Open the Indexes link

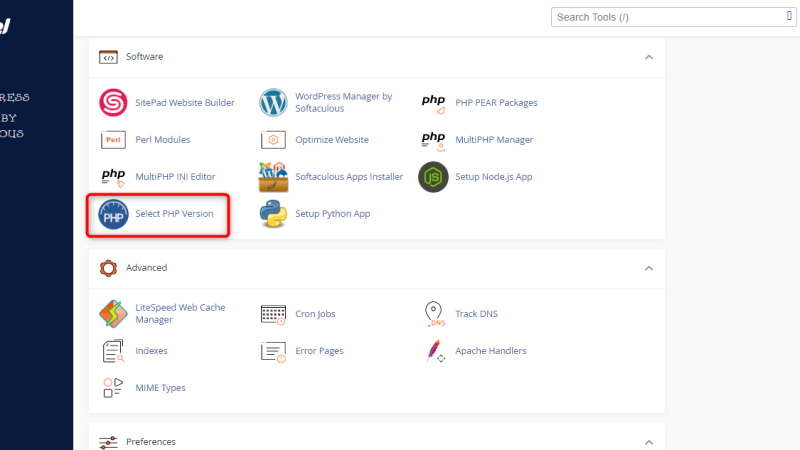point(151,351)
